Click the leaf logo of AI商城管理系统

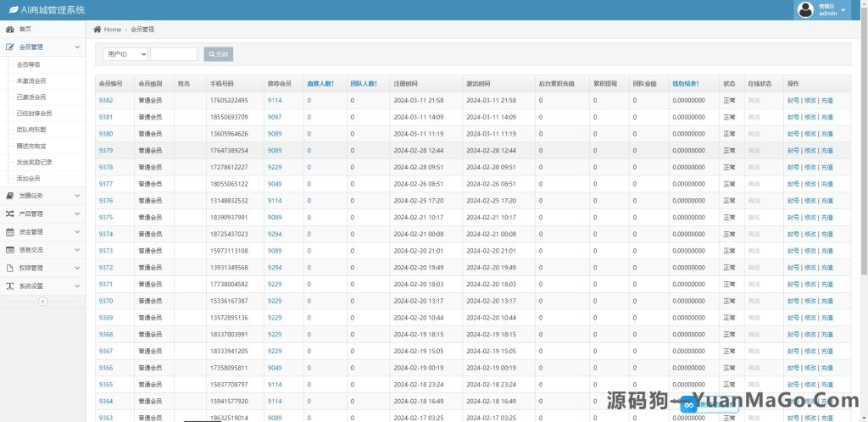pyautogui.click(x=14, y=10)
